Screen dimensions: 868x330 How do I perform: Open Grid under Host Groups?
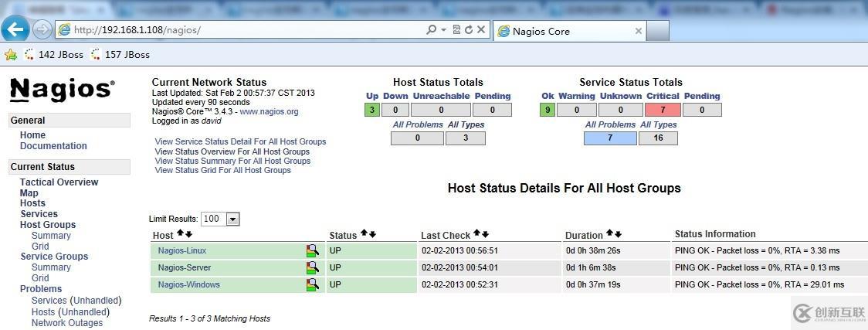pos(40,247)
